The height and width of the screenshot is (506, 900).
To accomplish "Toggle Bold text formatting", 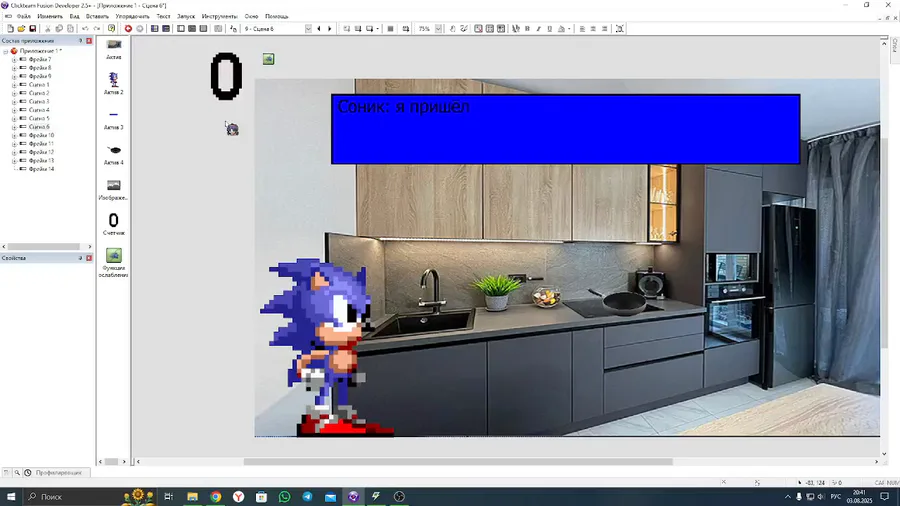I will coord(527,29).
